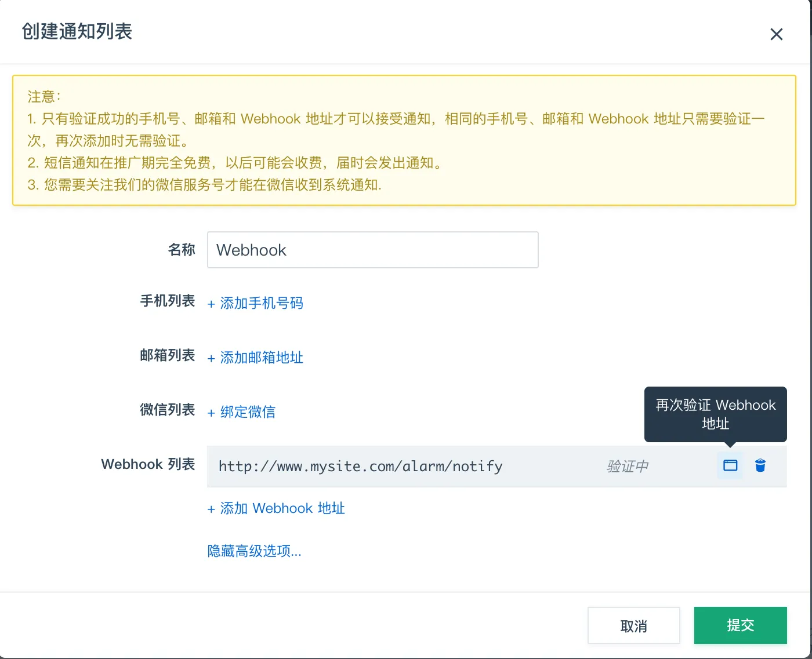Submit the form with 提交 button
The height and width of the screenshot is (659, 812).
pyautogui.click(x=740, y=625)
